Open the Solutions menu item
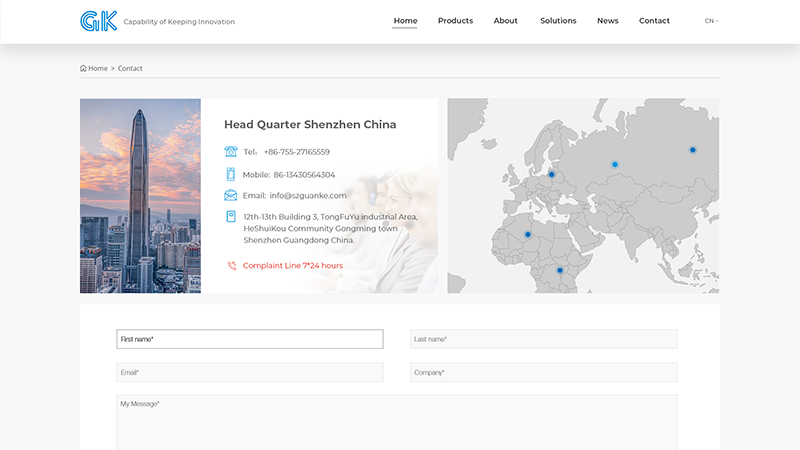Image resolution: width=800 pixels, height=450 pixels. coord(558,20)
